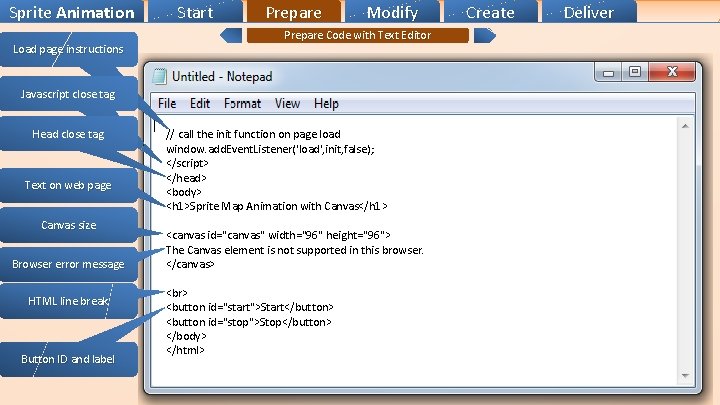The height and width of the screenshot is (405, 720).
Task: Click the comment line 'call the init function'
Action: [x=253, y=134]
